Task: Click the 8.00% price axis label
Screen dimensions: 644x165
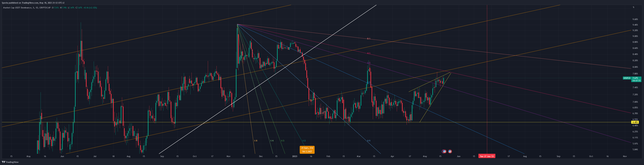Action: [x=635, y=67]
